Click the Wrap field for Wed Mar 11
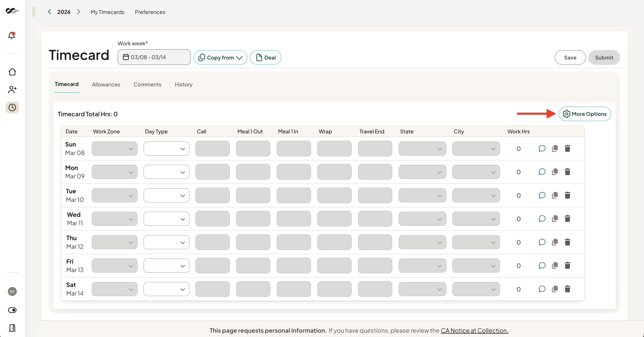The height and width of the screenshot is (337, 644). pyautogui.click(x=334, y=219)
